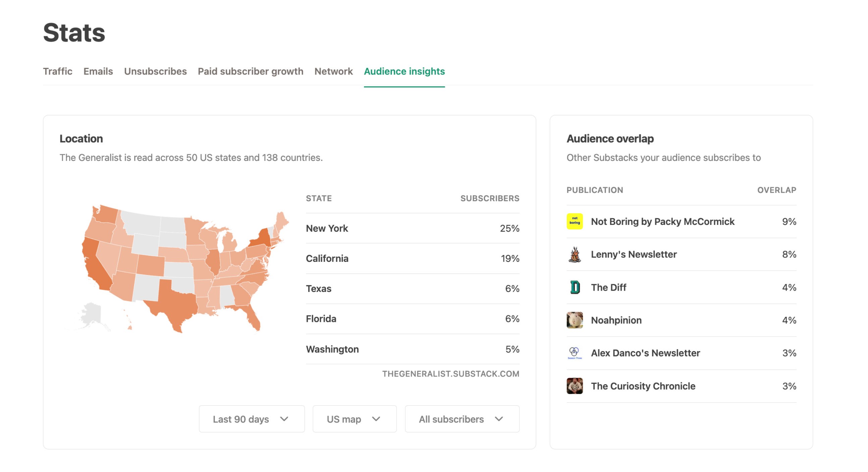Screen dimensions: 868x472
Task: Switch to the Traffic tab
Action: click(x=58, y=71)
